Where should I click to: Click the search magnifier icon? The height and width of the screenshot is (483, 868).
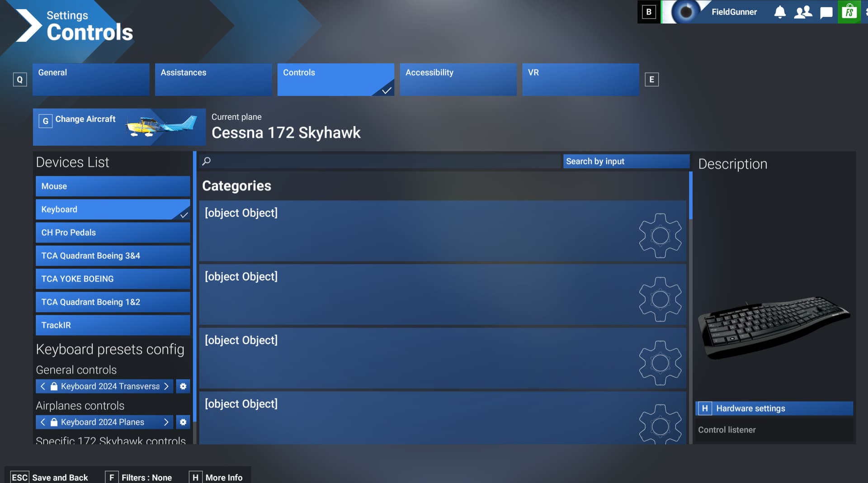click(x=206, y=161)
